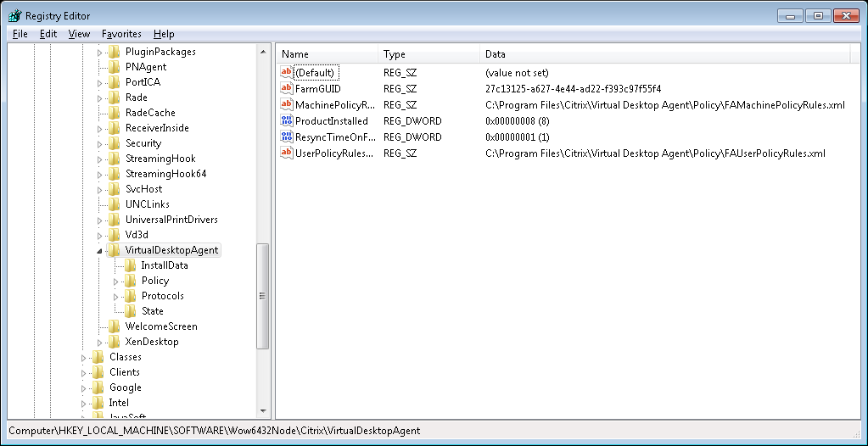The width and height of the screenshot is (868, 446).
Task: Click the Registry Editor title bar icon
Action: tap(15, 16)
